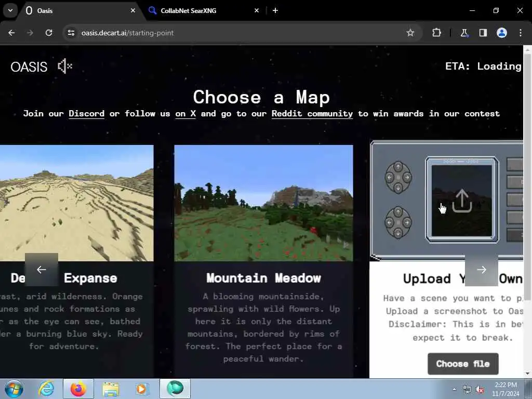Go back in browser history
The image size is (532, 399).
click(x=11, y=33)
